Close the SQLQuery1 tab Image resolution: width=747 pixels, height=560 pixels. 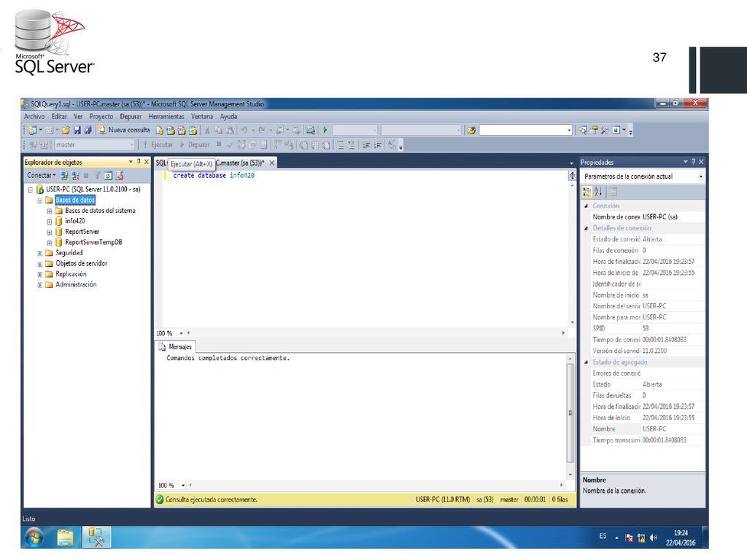pyautogui.click(x=271, y=163)
